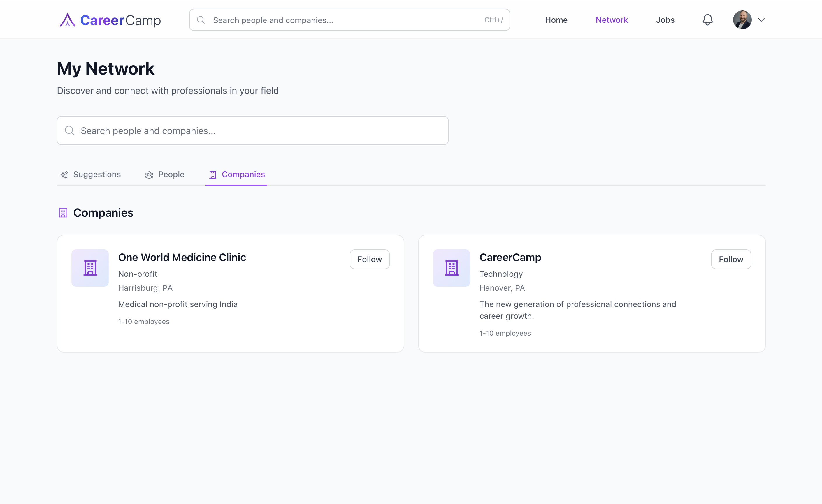This screenshot has width=822, height=504.
Task: Switch to the Suggestions tab
Action: [x=97, y=174]
